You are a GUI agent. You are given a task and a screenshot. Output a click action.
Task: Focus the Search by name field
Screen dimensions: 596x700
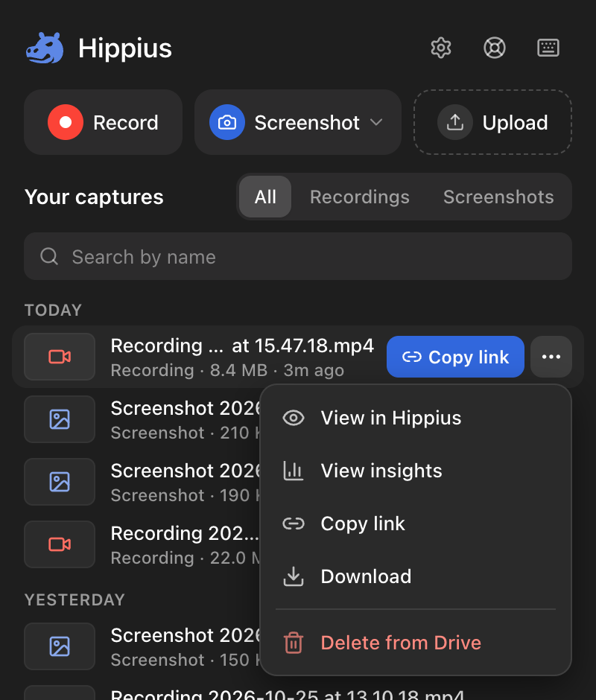pos(298,256)
